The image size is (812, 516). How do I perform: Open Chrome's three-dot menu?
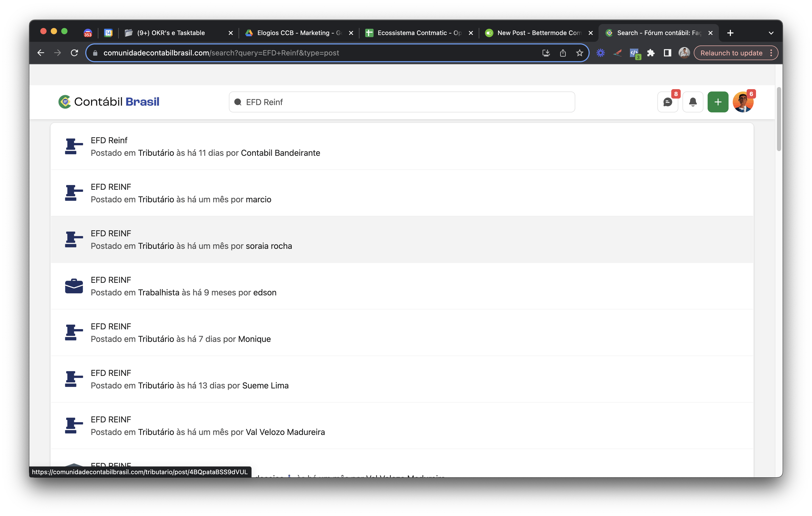[x=771, y=53]
